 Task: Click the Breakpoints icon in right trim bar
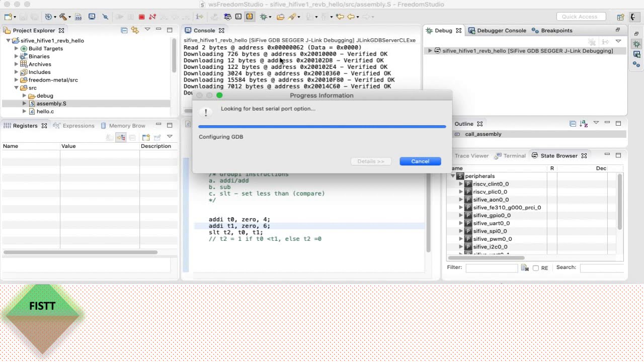[x=637, y=64]
